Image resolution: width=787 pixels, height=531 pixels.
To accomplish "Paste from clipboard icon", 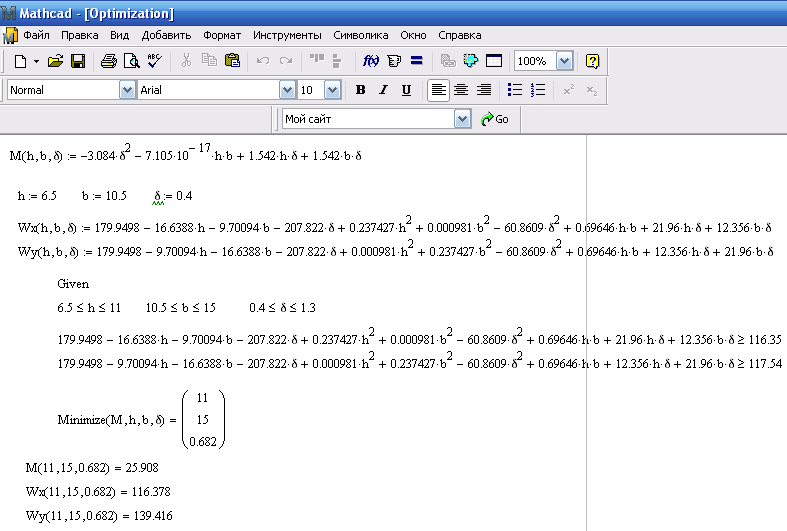I will [232, 61].
